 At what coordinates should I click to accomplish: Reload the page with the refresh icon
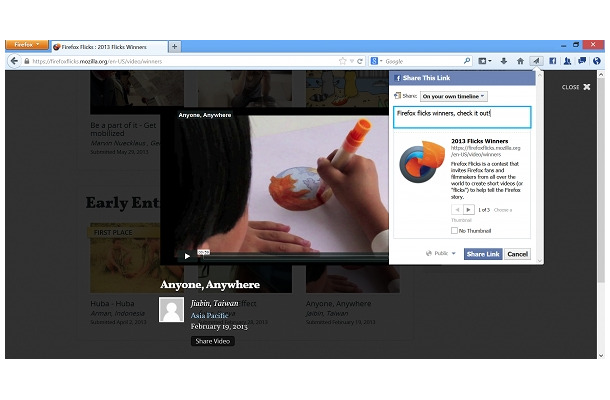(x=360, y=61)
